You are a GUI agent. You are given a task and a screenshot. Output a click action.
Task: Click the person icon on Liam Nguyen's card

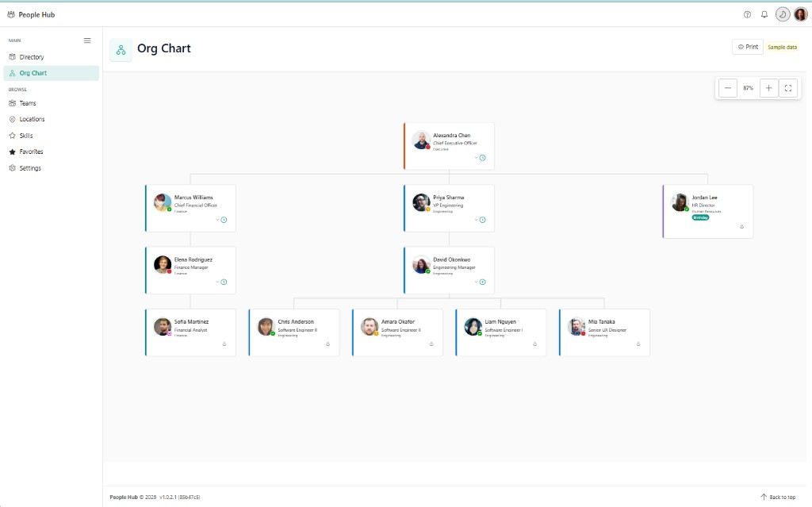pos(535,344)
